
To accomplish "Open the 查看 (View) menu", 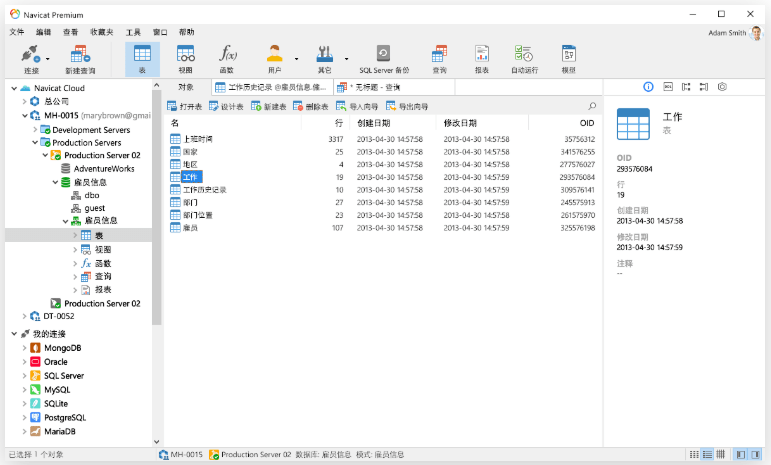I will (70, 32).
